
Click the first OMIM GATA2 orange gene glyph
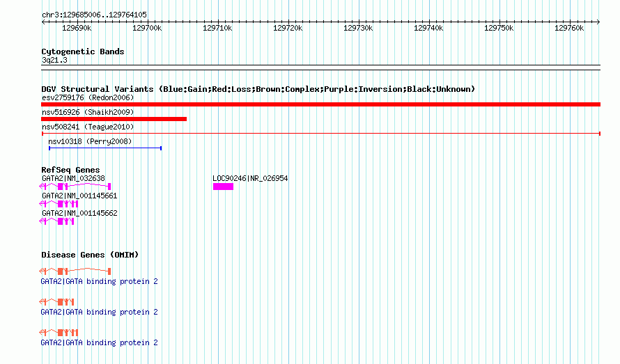75,271
